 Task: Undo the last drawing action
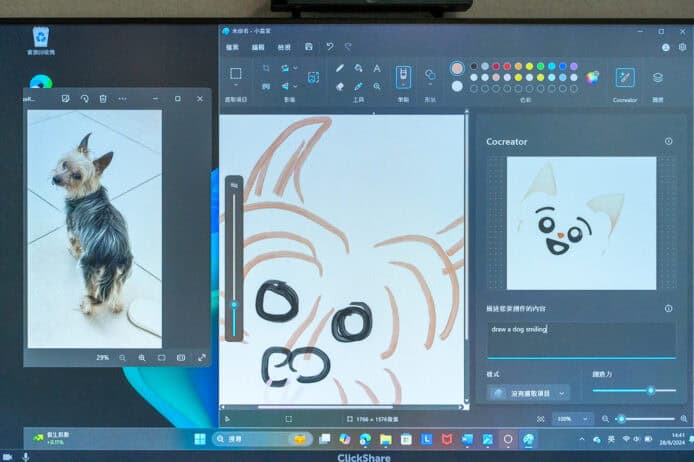coord(329,46)
